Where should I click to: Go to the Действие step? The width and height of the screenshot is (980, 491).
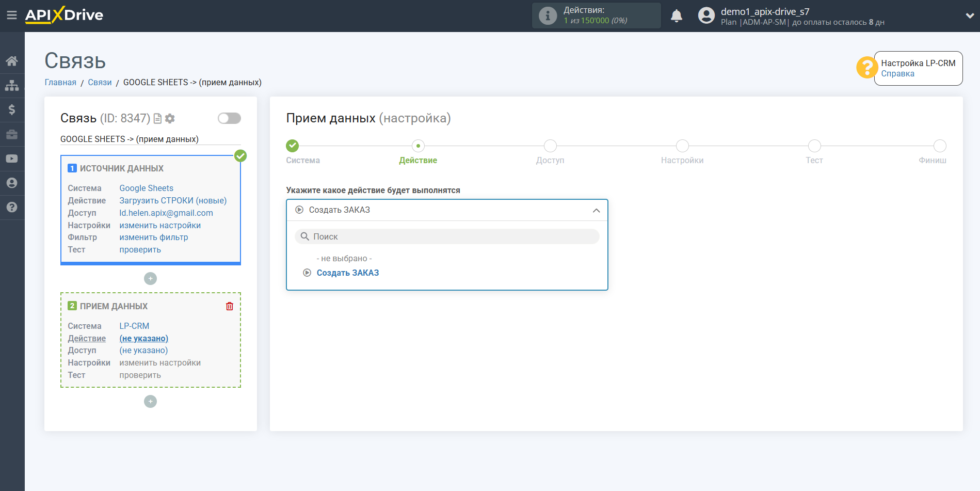(418, 146)
